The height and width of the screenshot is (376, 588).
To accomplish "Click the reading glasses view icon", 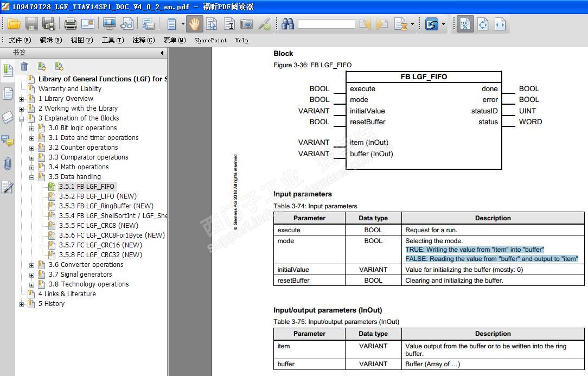I will (127, 24).
